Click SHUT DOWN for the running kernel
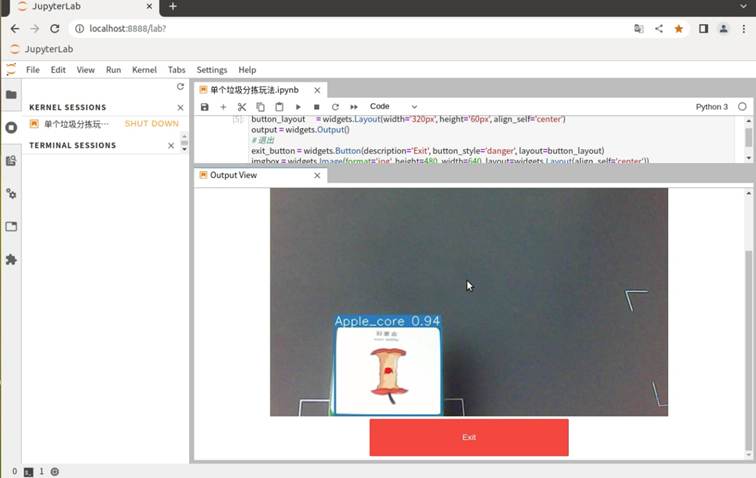Screen dimensions: 756x478 (x=151, y=124)
